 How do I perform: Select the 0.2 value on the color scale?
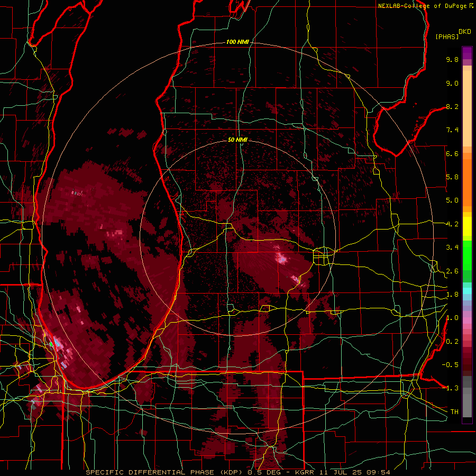[x=452, y=342]
